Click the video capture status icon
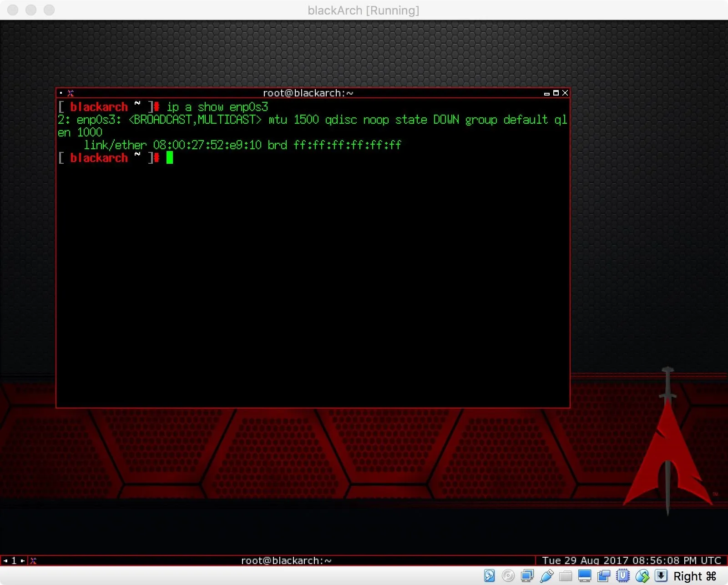 (x=604, y=576)
